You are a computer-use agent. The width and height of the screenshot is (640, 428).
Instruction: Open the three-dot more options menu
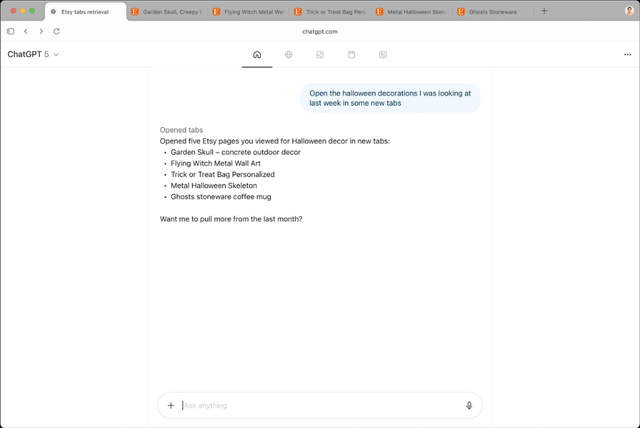point(627,55)
